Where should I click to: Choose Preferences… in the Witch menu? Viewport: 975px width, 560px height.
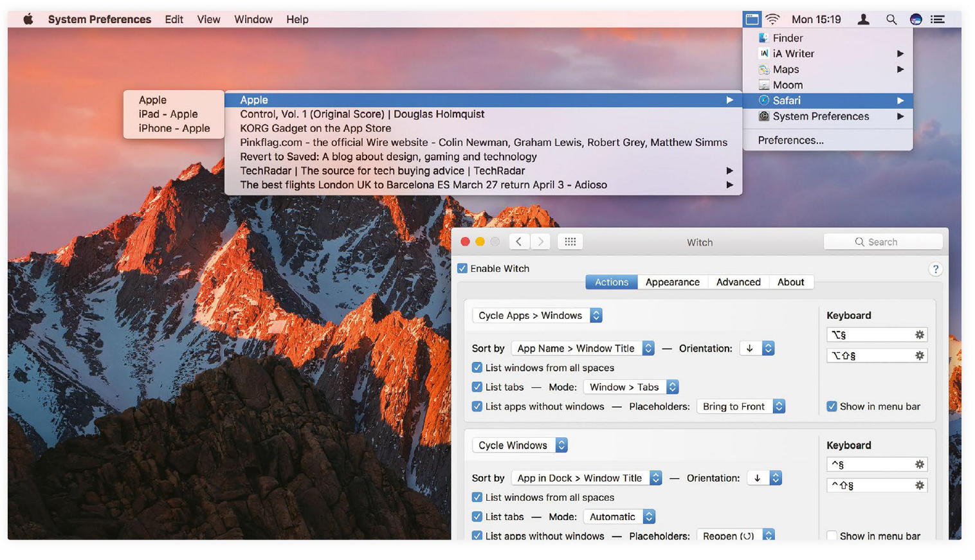(x=828, y=140)
